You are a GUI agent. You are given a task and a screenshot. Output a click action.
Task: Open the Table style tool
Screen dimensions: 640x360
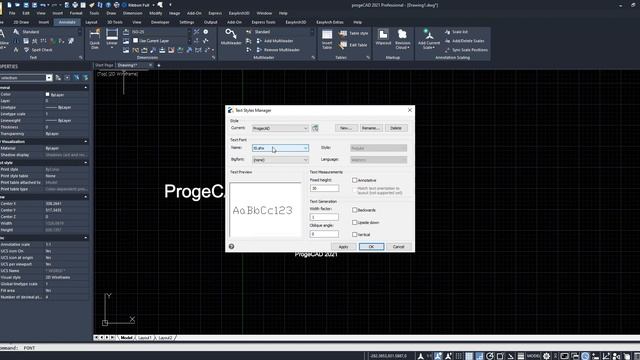(353, 33)
